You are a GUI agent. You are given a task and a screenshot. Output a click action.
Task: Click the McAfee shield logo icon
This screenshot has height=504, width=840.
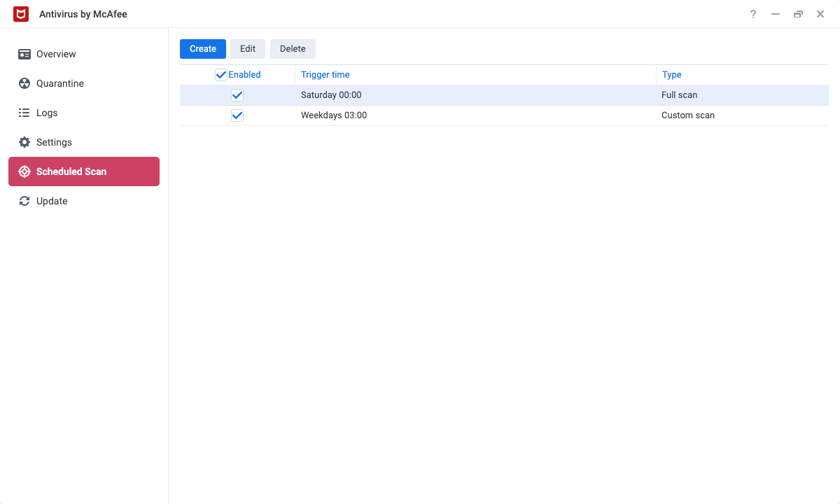21,14
